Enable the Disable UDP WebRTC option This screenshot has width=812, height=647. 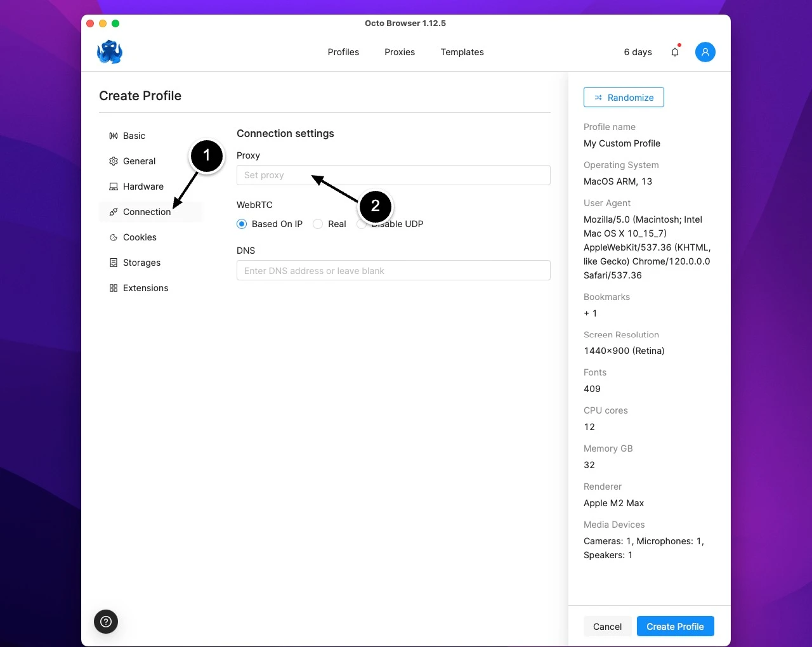coord(361,224)
